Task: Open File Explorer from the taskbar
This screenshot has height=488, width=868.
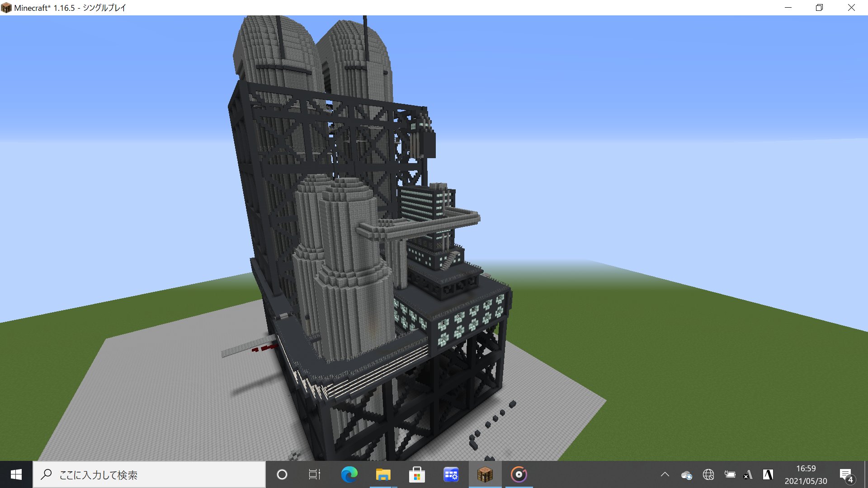Action: pyautogui.click(x=382, y=474)
